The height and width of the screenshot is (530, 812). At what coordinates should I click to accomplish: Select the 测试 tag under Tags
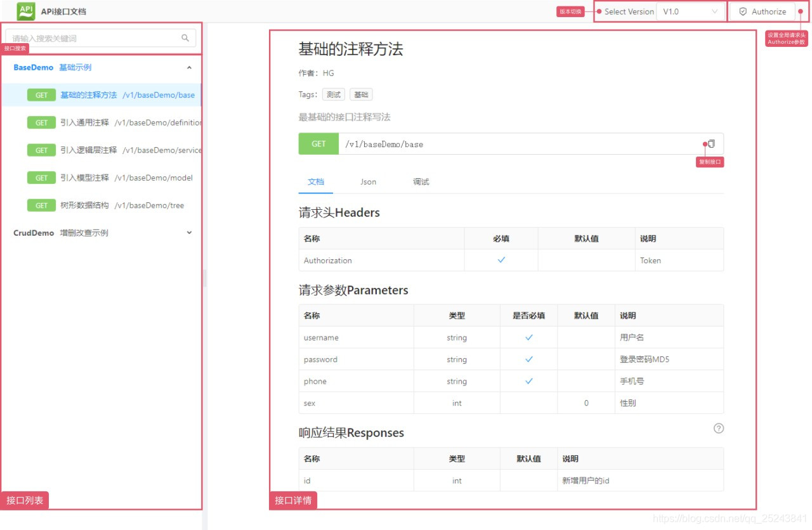pyautogui.click(x=334, y=94)
